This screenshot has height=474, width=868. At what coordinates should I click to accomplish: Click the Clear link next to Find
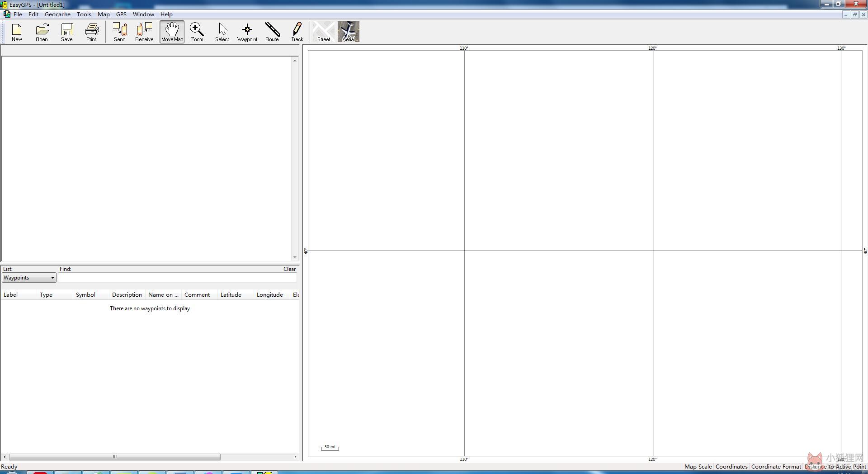(289, 269)
